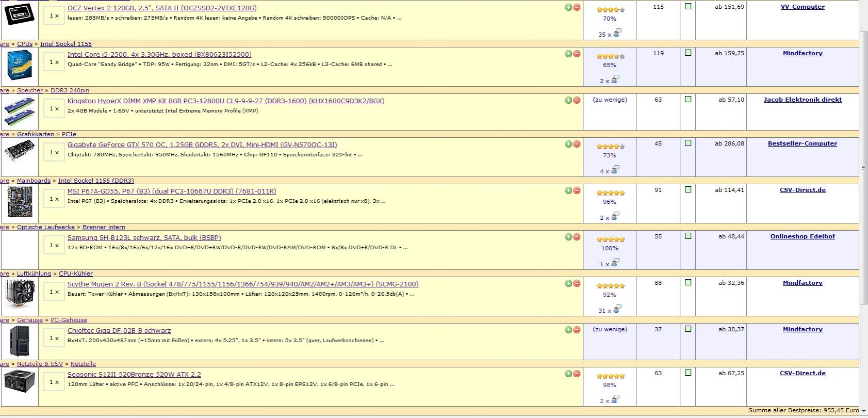The height and width of the screenshot is (418, 868).
Task: Click minus icon for Seasonic S12II-520Bronze
Action: coord(577,374)
